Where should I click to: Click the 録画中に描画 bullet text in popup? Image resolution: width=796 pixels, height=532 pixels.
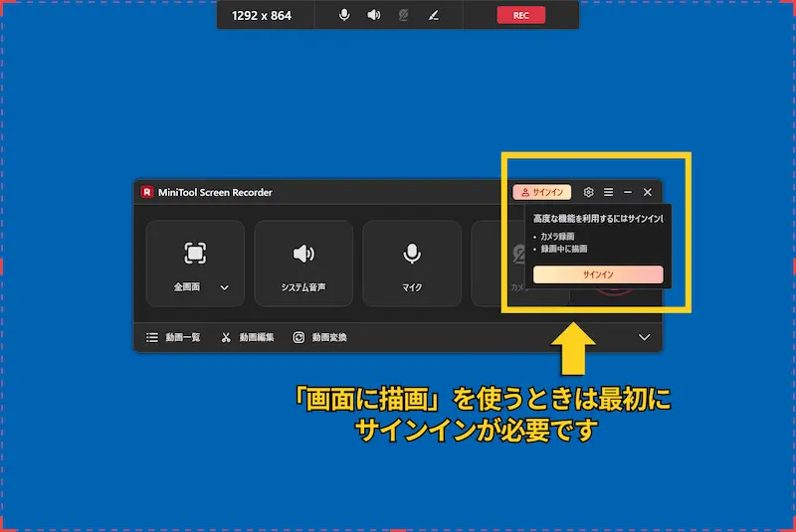coord(564,249)
